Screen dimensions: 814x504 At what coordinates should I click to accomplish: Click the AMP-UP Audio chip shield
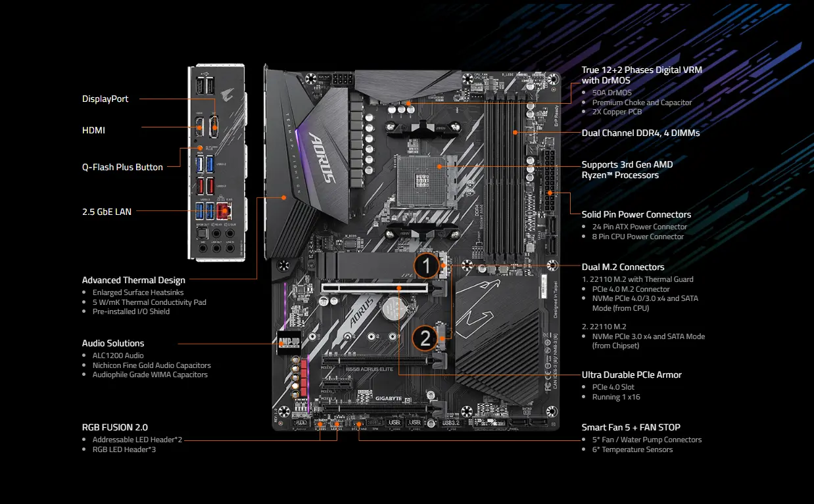tap(289, 343)
